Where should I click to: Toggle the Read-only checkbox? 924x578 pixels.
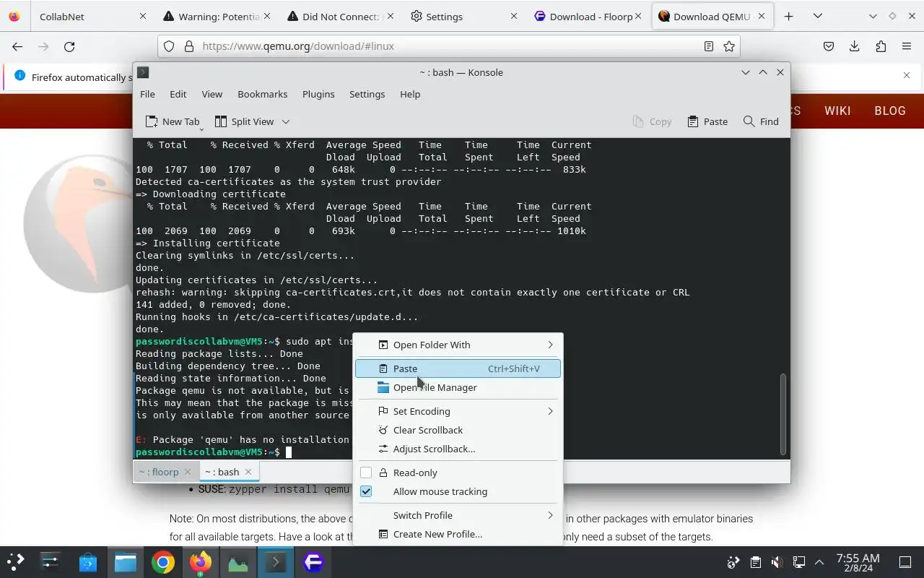coord(366,473)
